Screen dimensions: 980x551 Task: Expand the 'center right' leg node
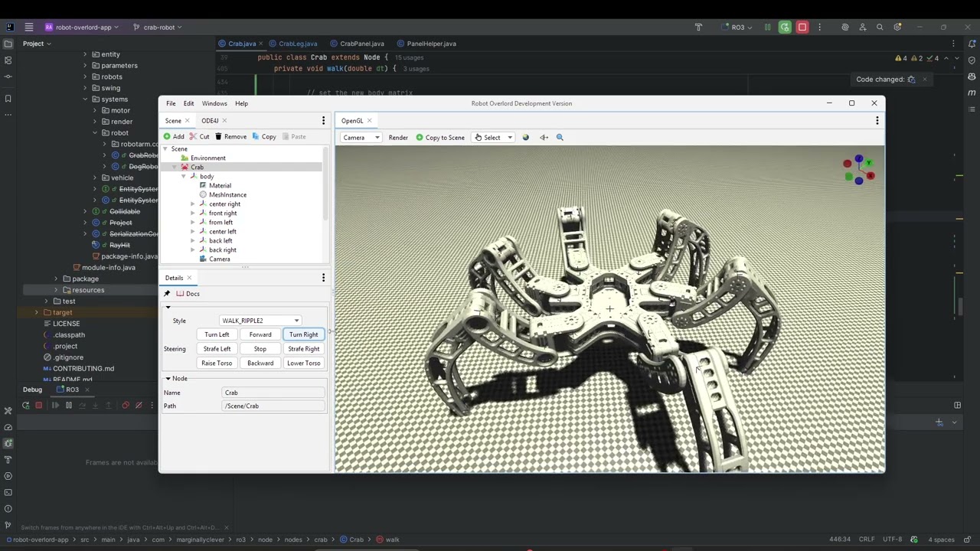(x=193, y=204)
